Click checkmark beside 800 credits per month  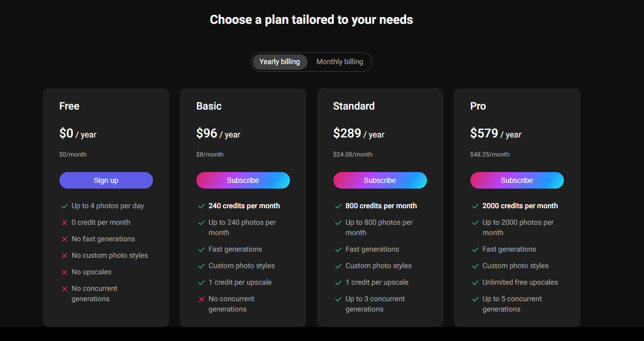point(339,206)
